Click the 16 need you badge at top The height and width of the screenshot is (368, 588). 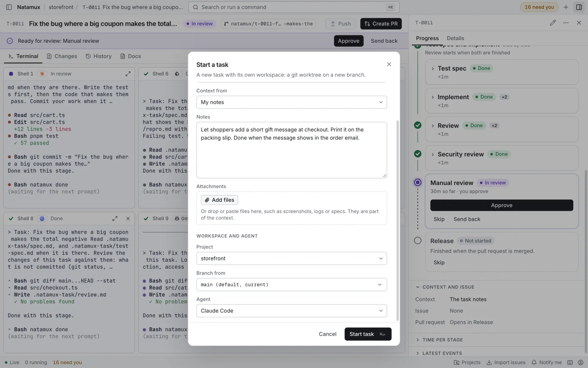(539, 7)
